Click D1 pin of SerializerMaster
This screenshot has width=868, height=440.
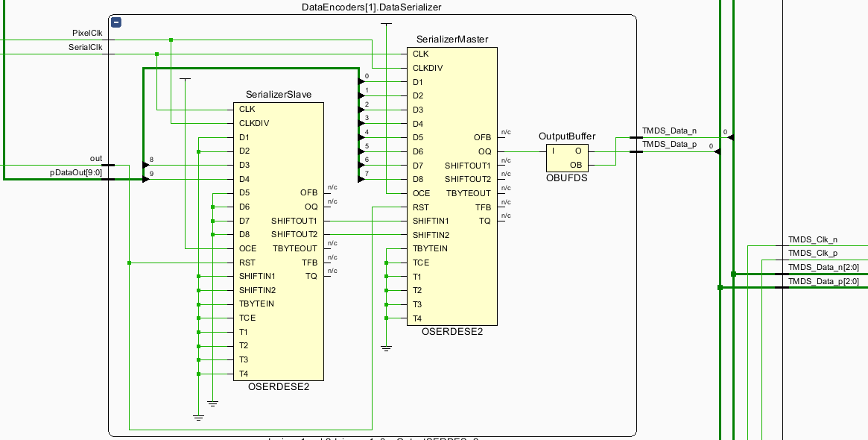pyautogui.click(x=418, y=81)
